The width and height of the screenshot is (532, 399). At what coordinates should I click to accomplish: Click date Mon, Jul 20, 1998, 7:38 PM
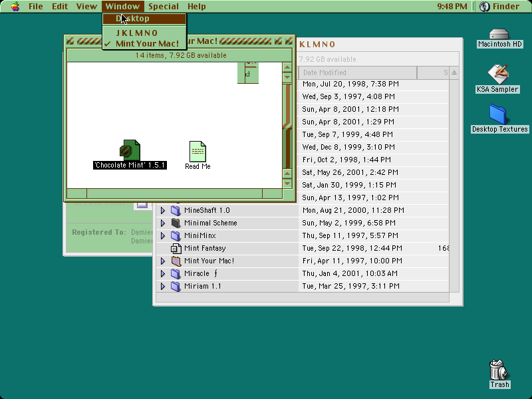350,84
